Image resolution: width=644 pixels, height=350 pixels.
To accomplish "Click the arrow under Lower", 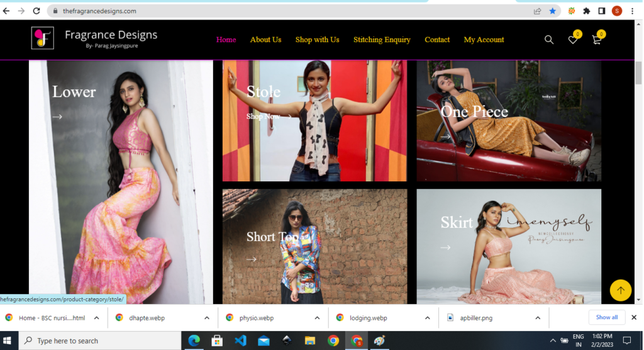I will [57, 117].
